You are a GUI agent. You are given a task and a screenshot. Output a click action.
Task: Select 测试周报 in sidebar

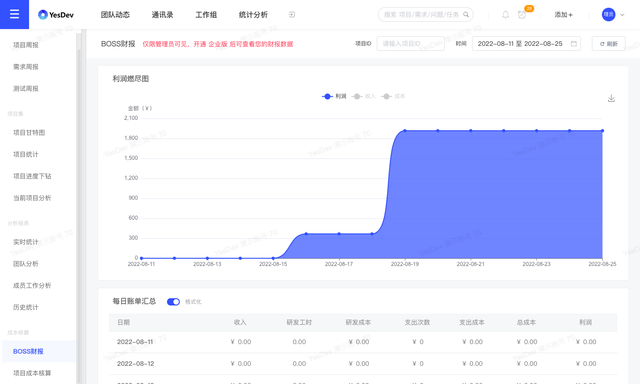[x=26, y=89]
